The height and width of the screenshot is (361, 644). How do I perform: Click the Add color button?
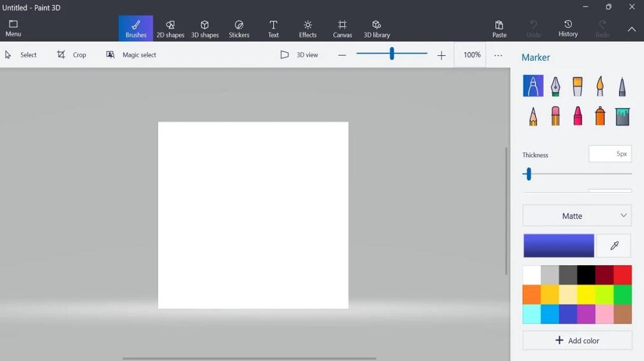pos(577,341)
